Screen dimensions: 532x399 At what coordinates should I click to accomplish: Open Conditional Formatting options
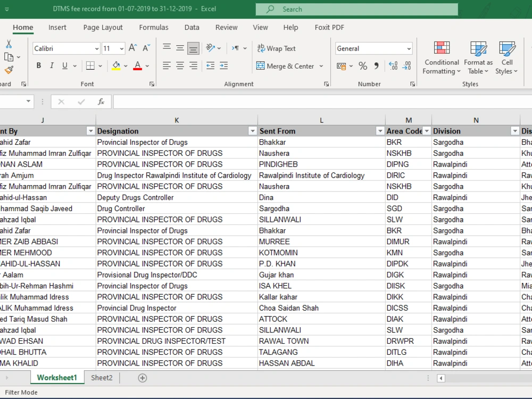(x=441, y=57)
